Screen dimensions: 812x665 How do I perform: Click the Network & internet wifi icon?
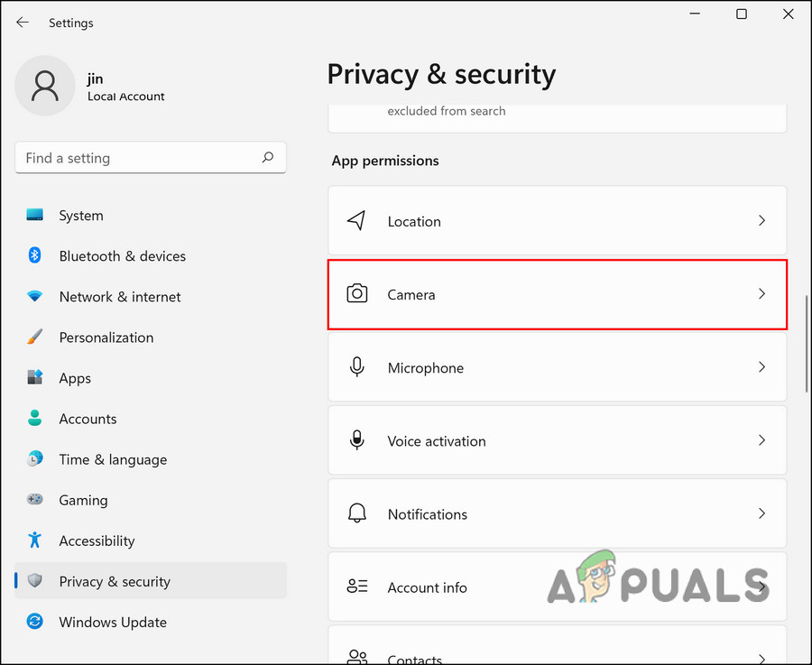point(35,297)
